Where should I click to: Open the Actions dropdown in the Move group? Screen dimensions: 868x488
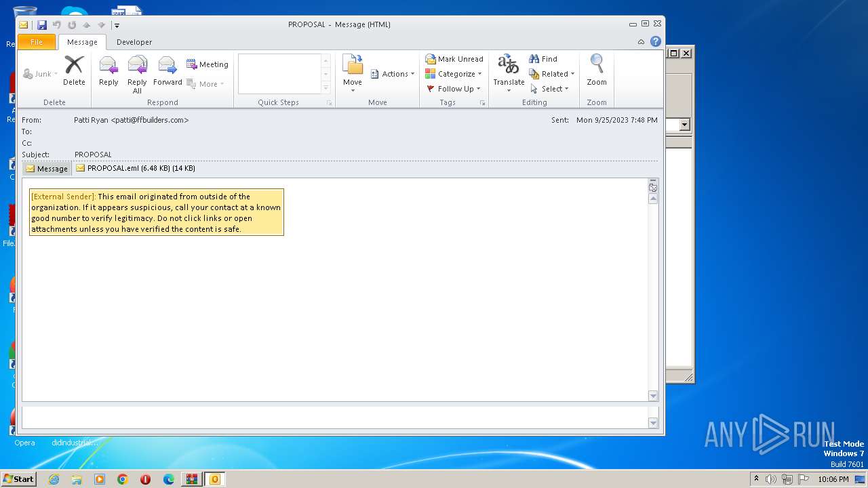click(393, 74)
